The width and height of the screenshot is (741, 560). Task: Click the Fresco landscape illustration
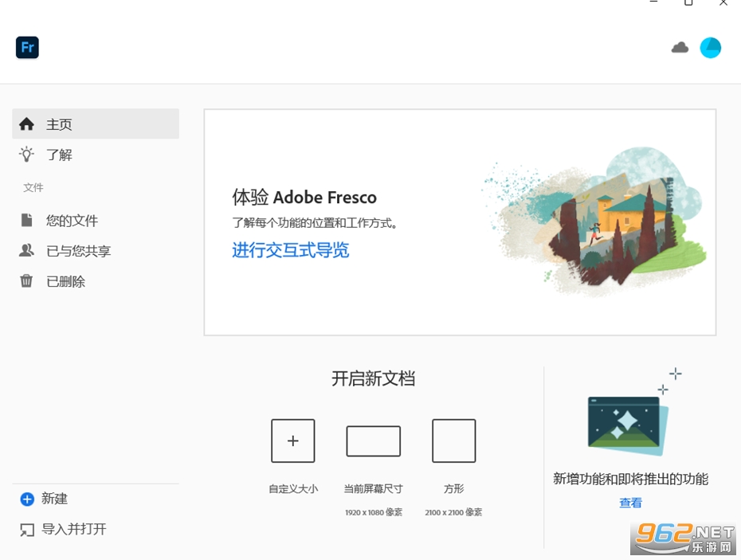(594, 222)
